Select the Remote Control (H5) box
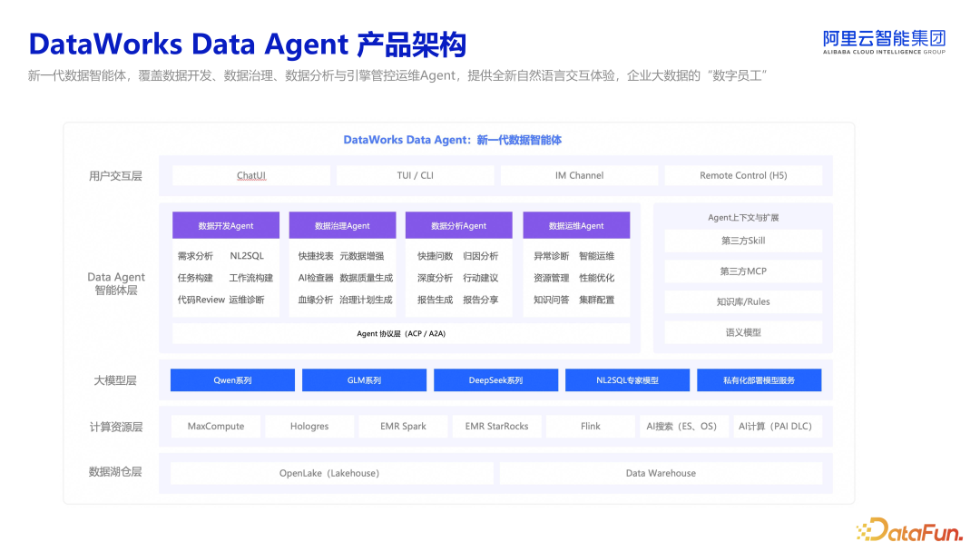This screenshot has height=552, width=980. point(743,175)
